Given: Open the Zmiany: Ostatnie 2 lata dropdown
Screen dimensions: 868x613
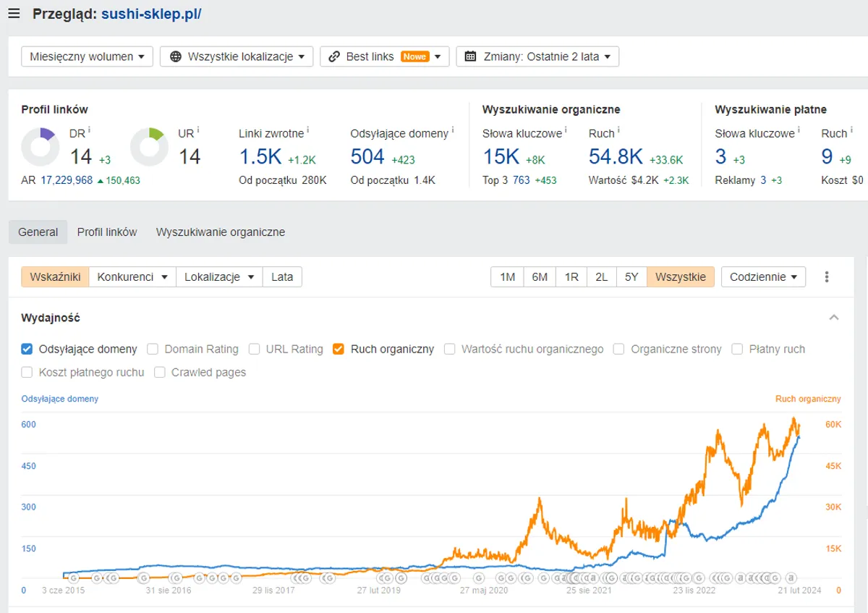Looking at the screenshot, I should (537, 56).
